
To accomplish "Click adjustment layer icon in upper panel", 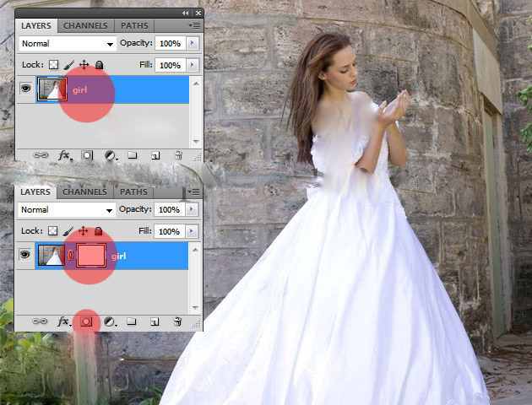I will click(x=110, y=156).
